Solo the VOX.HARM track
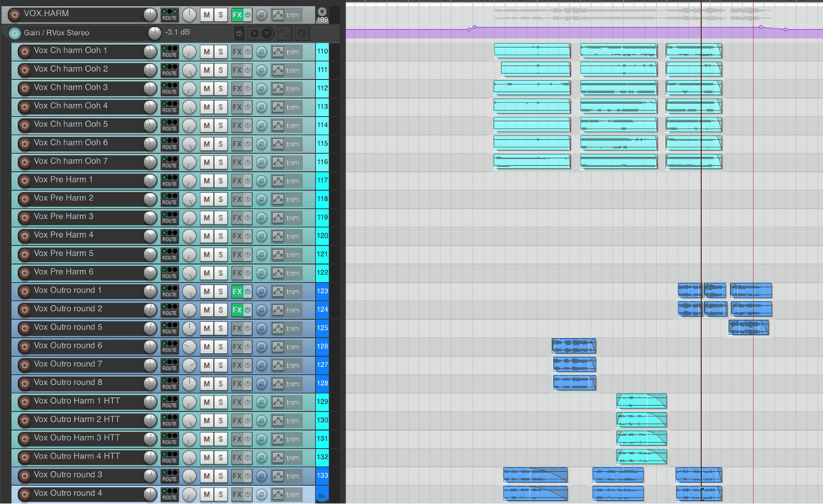The width and height of the screenshot is (823, 504). coord(221,15)
